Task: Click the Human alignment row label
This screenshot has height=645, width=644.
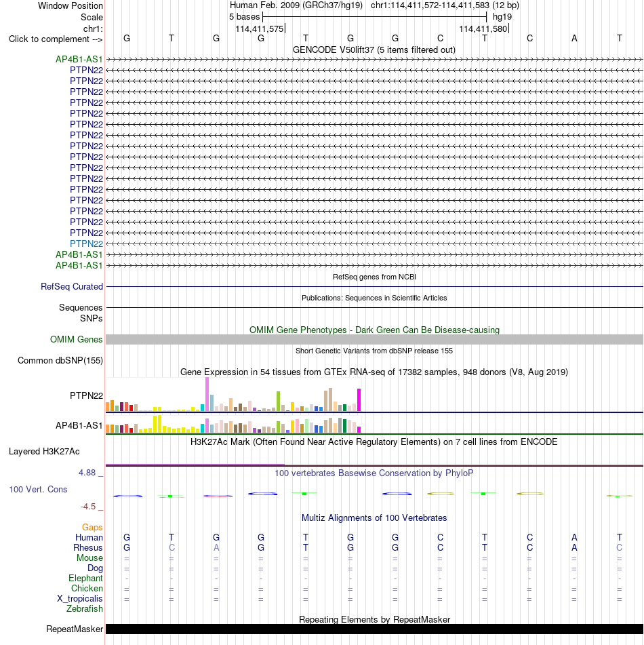Action: (x=89, y=538)
